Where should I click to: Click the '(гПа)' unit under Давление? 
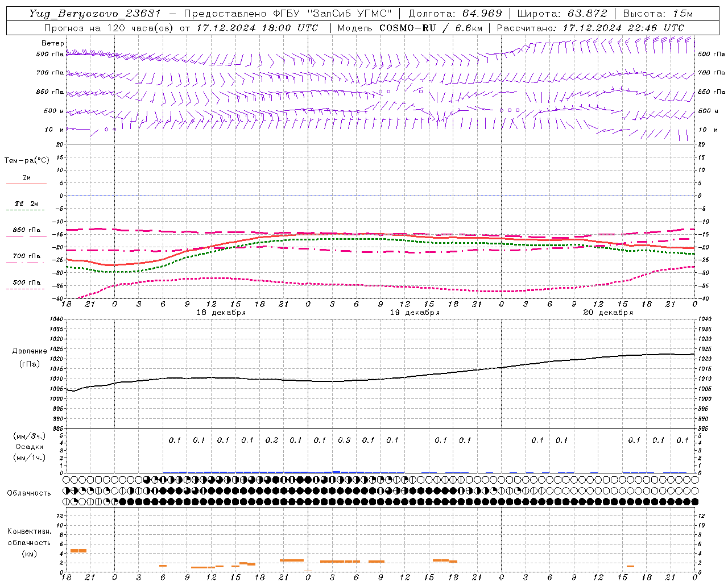[30, 364]
